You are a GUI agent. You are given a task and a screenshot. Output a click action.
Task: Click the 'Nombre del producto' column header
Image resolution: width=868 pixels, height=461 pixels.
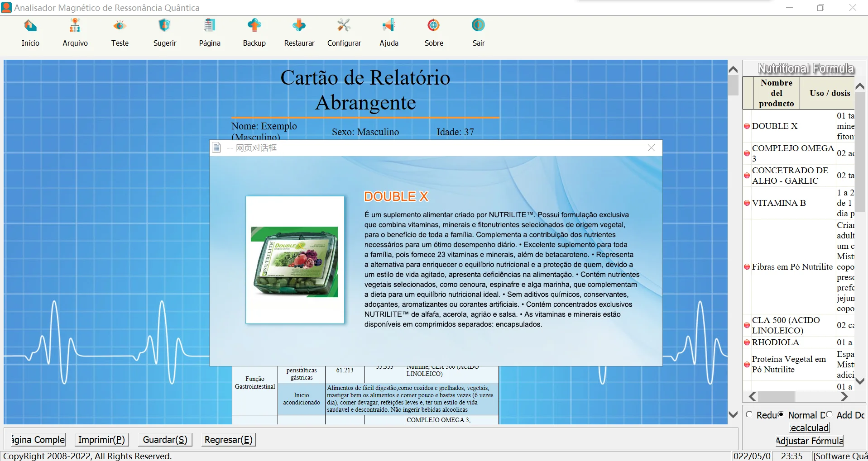(776, 93)
